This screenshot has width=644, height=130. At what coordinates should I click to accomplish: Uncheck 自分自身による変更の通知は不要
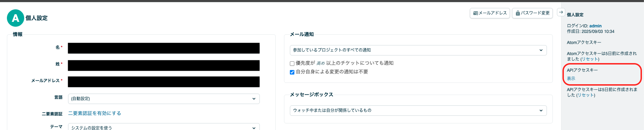pos(292,72)
